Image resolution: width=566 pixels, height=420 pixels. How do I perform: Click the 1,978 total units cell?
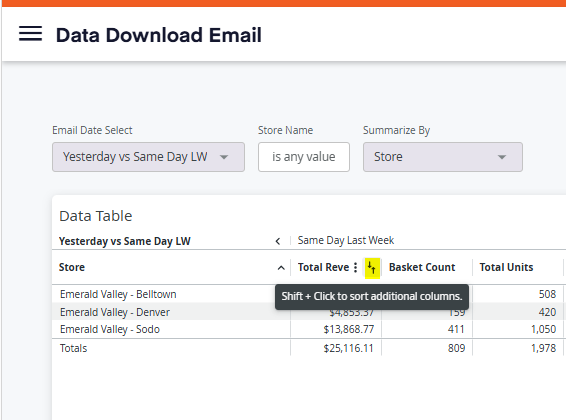click(543, 348)
